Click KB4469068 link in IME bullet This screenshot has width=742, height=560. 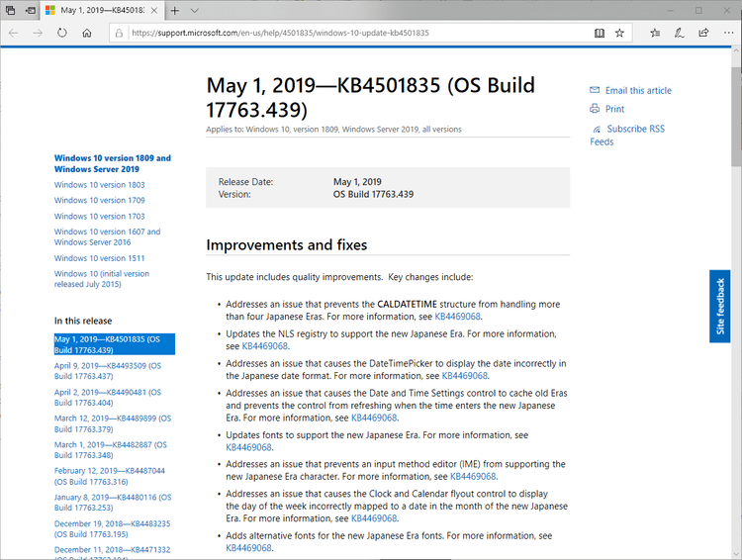(473, 477)
